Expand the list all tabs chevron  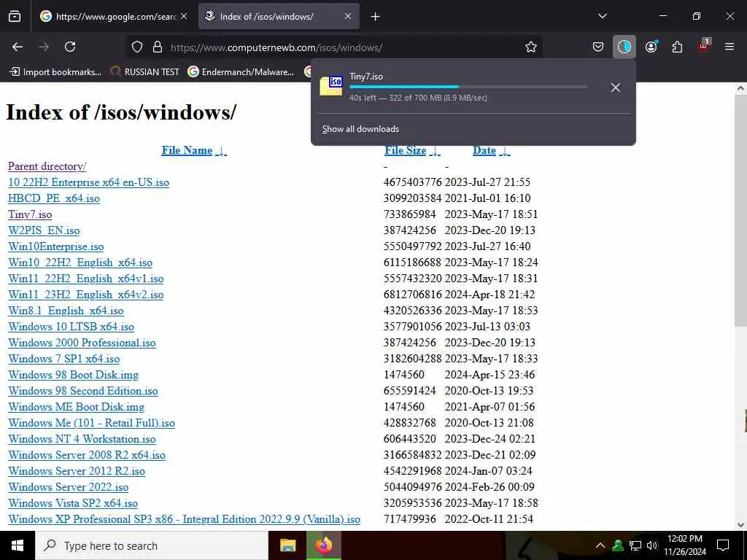(x=602, y=16)
